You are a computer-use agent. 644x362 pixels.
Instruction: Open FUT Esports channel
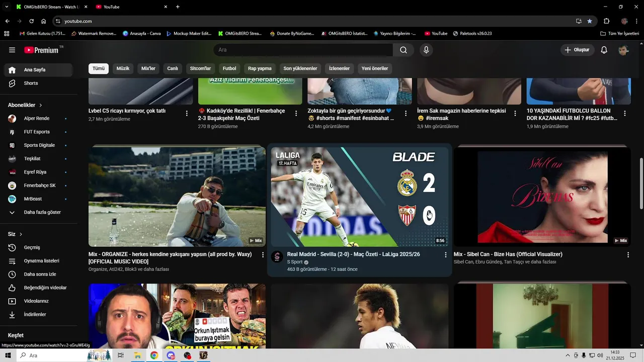click(38, 132)
